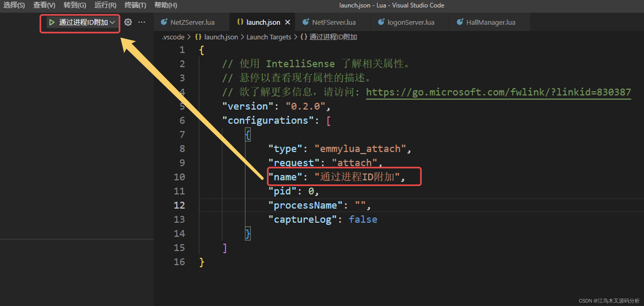Screen dimensions: 644x306
Task: Close the launch.json editor tab
Action: click(288, 22)
